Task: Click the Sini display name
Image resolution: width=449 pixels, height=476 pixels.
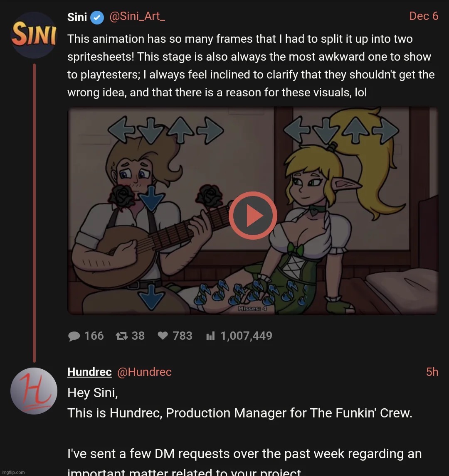Action: pos(77,17)
